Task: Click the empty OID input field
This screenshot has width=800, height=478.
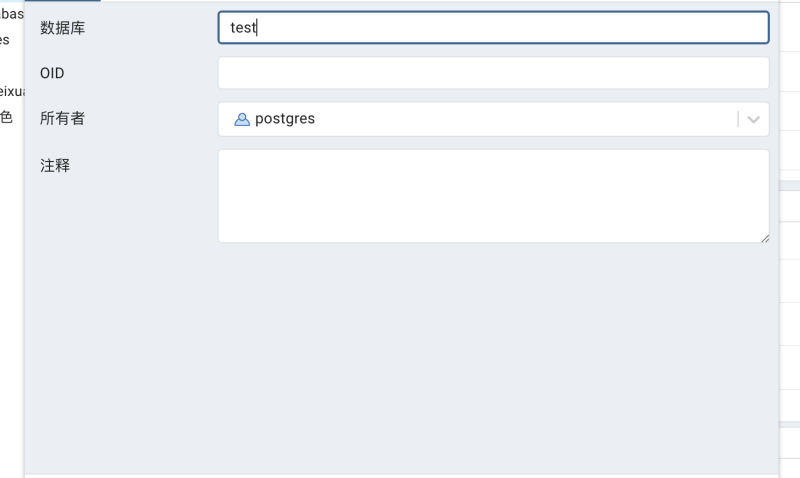Action: [x=493, y=73]
